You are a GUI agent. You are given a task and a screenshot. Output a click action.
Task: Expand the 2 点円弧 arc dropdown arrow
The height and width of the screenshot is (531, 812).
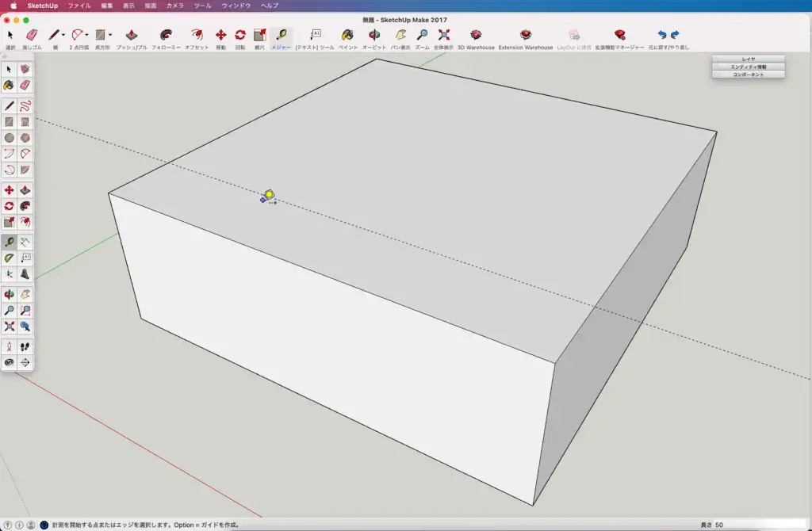86,35
